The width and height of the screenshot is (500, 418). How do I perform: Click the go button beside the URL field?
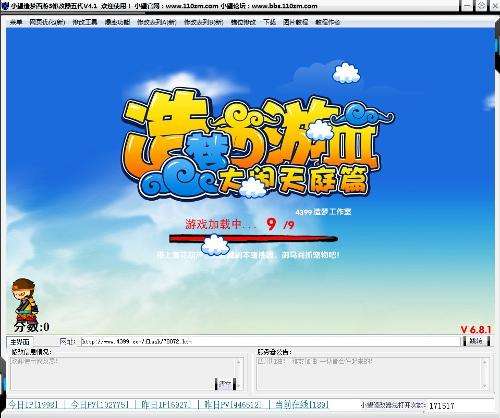[476, 341]
